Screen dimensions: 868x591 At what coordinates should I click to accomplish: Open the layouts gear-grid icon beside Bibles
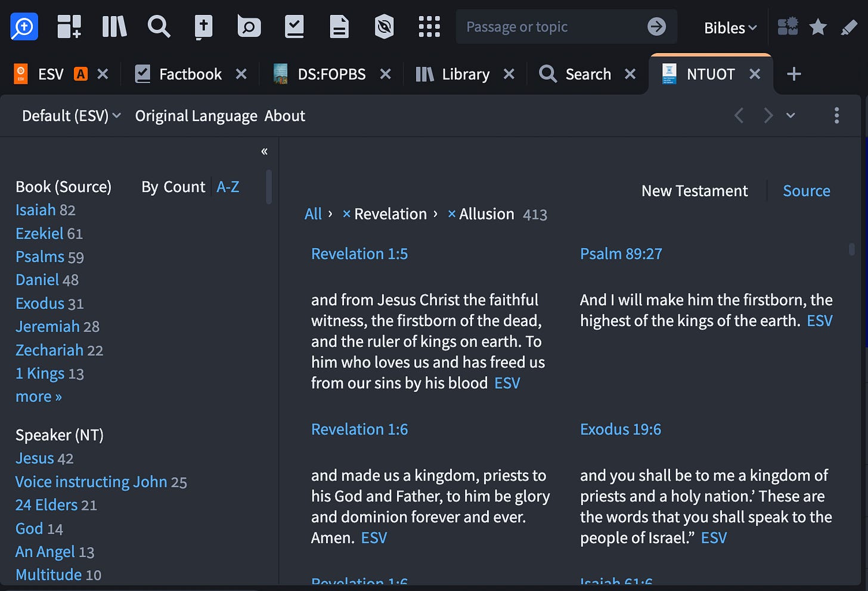(x=788, y=27)
